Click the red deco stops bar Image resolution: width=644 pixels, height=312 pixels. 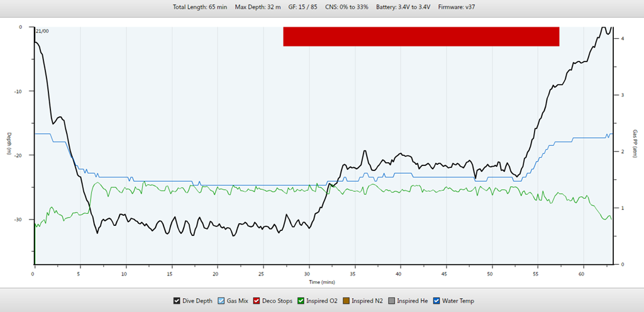pyautogui.click(x=421, y=36)
